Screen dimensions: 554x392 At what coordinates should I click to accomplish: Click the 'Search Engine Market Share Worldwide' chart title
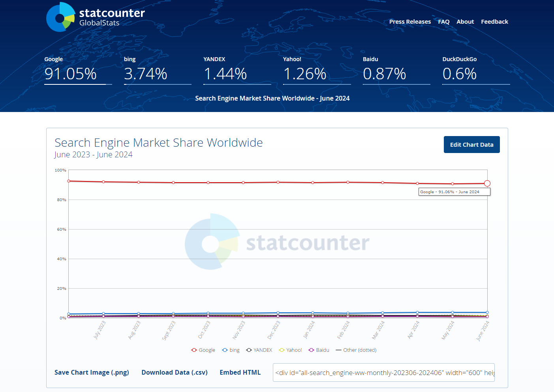[x=159, y=142]
